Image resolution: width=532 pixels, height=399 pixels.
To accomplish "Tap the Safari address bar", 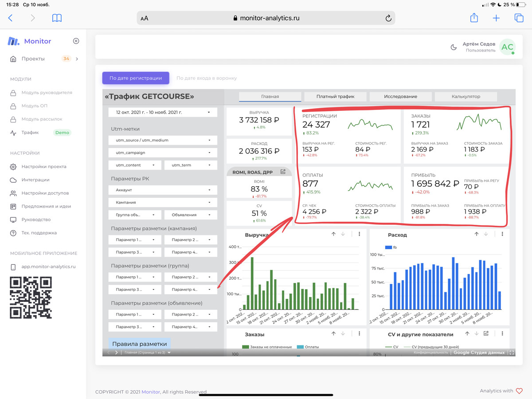I will pyautogui.click(x=266, y=18).
